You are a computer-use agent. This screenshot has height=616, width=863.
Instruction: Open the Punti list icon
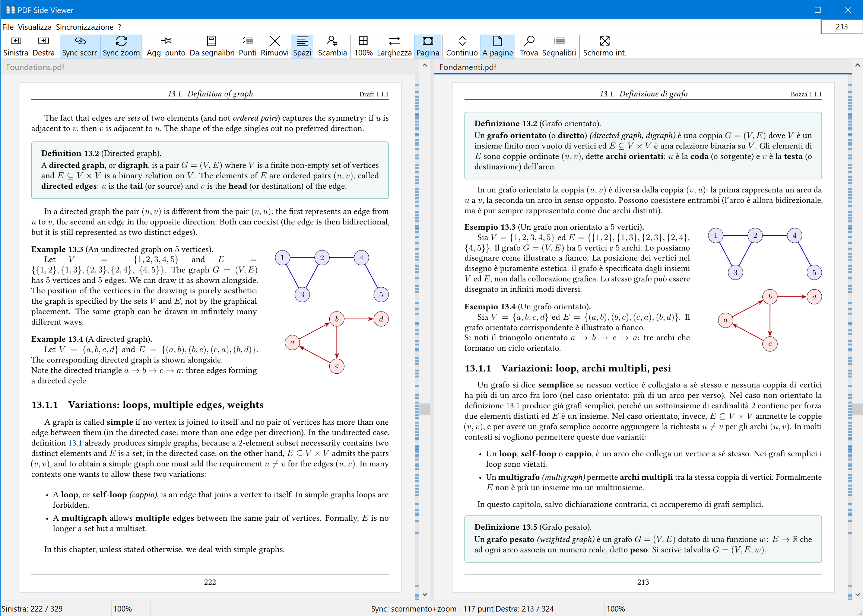[x=247, y=46]
